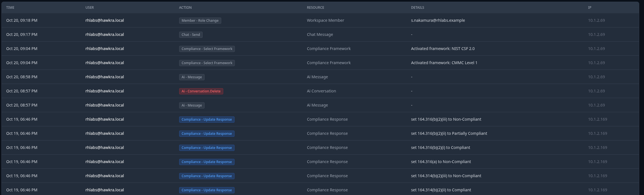Click IP 10.1.2.169 in 164.314(b)(2)(ii) row

coord(597,190)
